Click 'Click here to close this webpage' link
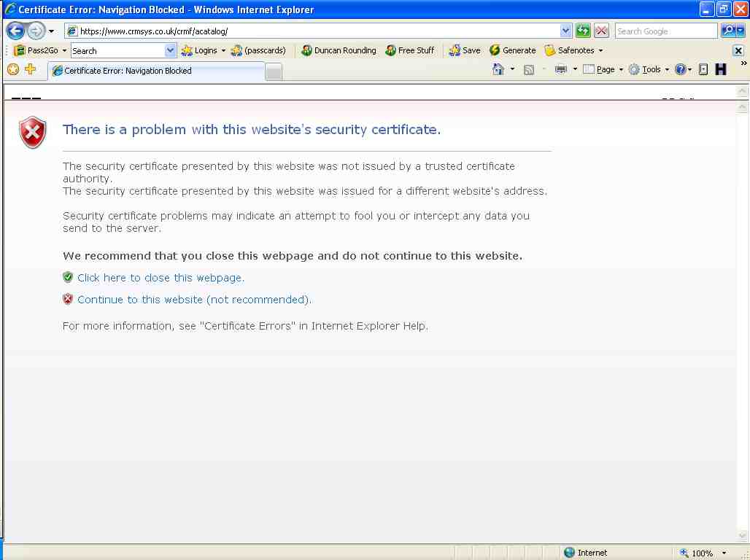Viewport: 750px width, 560px height. coord(161,278)
